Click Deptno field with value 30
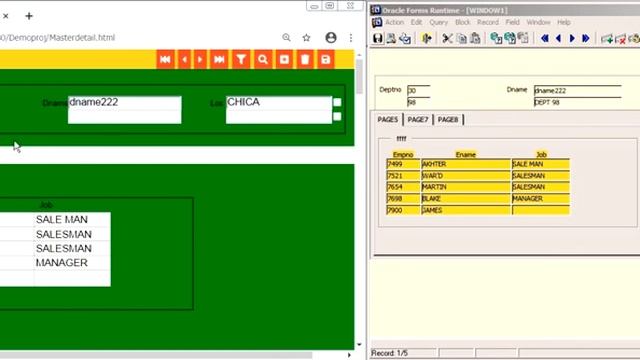This screenshot has width=640, height=360. pos(418,91)
